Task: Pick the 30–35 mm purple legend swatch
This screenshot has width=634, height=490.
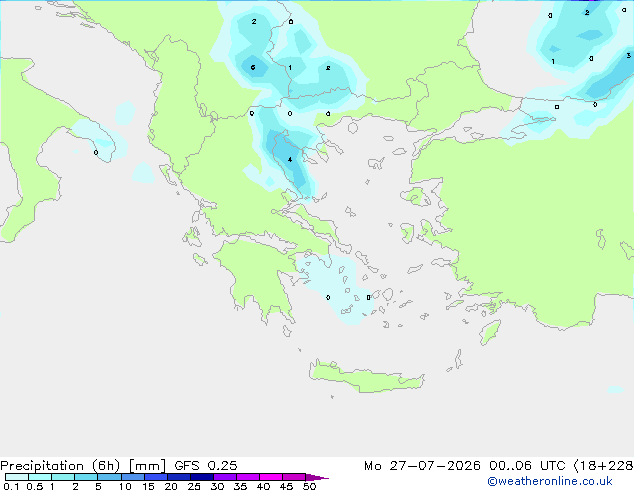Action: coord(224,477)
